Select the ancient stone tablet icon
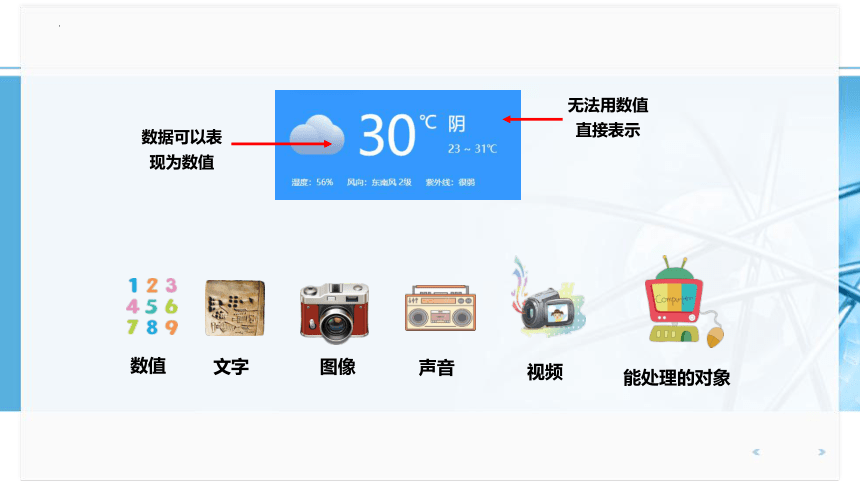 pos(235,308)
